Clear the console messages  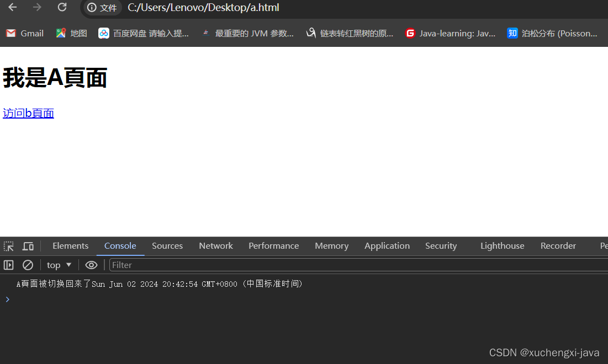[x=28, y=265]
